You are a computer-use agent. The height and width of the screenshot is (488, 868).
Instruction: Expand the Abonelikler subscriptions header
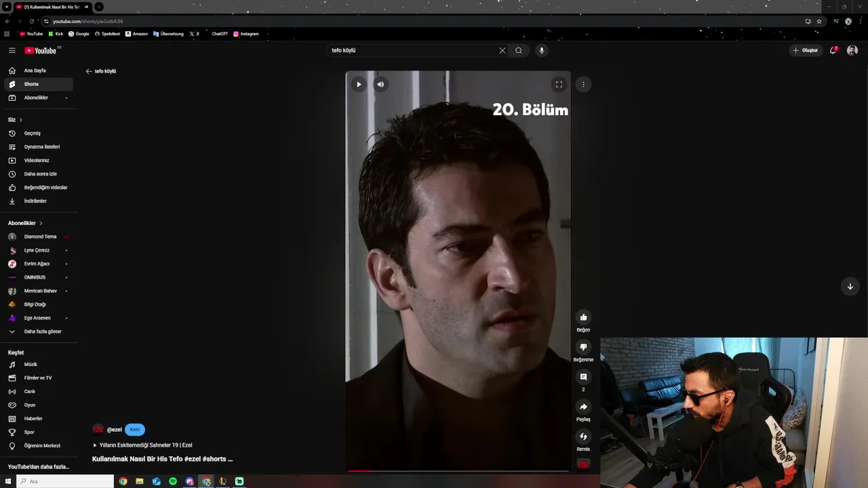click(x=25, y=223)
